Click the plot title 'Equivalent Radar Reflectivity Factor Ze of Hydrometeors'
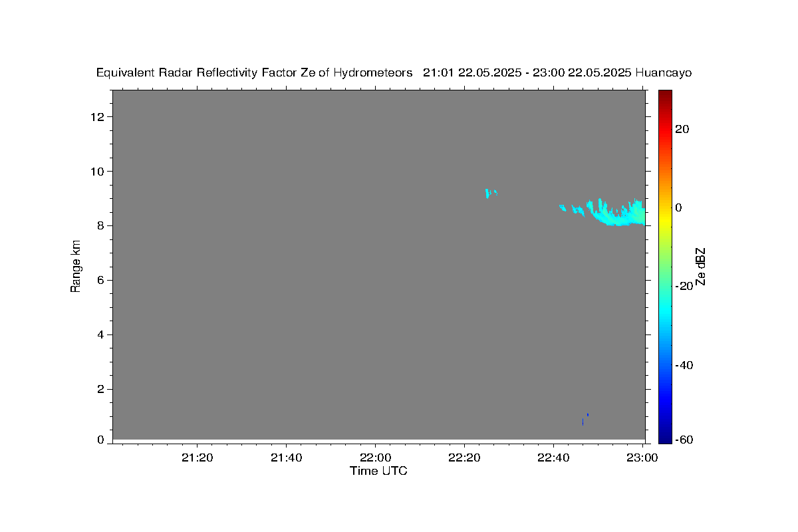Screen dimensions: 798x532 tap(255, 73)
